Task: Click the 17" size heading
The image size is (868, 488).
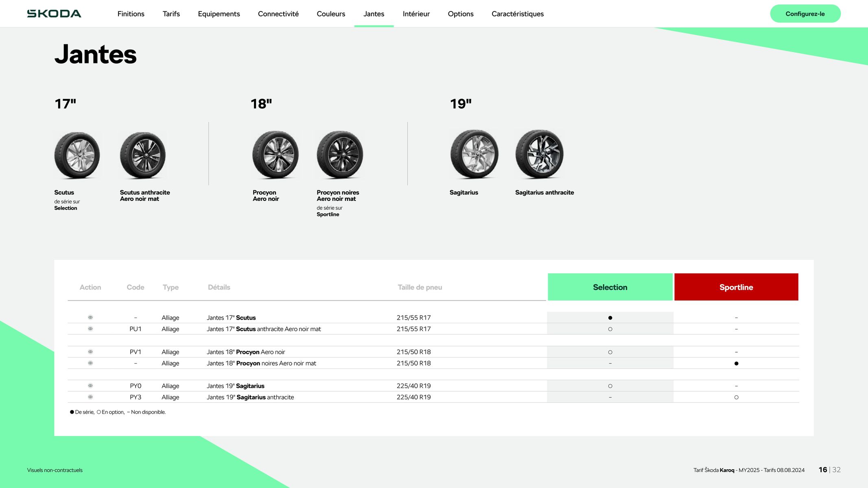Action: coord(65,104)
